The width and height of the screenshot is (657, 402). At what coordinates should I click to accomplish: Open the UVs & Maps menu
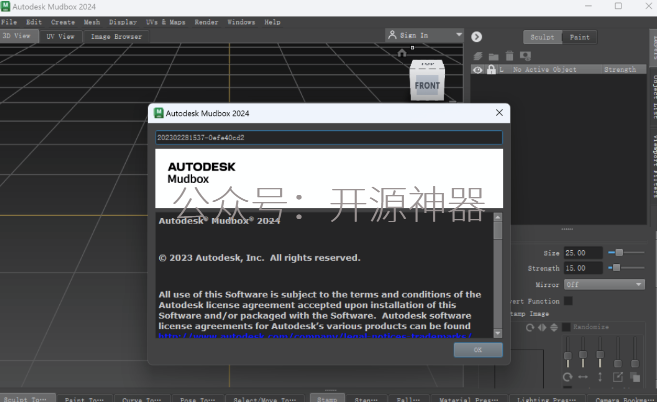click(x=166, y=22)
